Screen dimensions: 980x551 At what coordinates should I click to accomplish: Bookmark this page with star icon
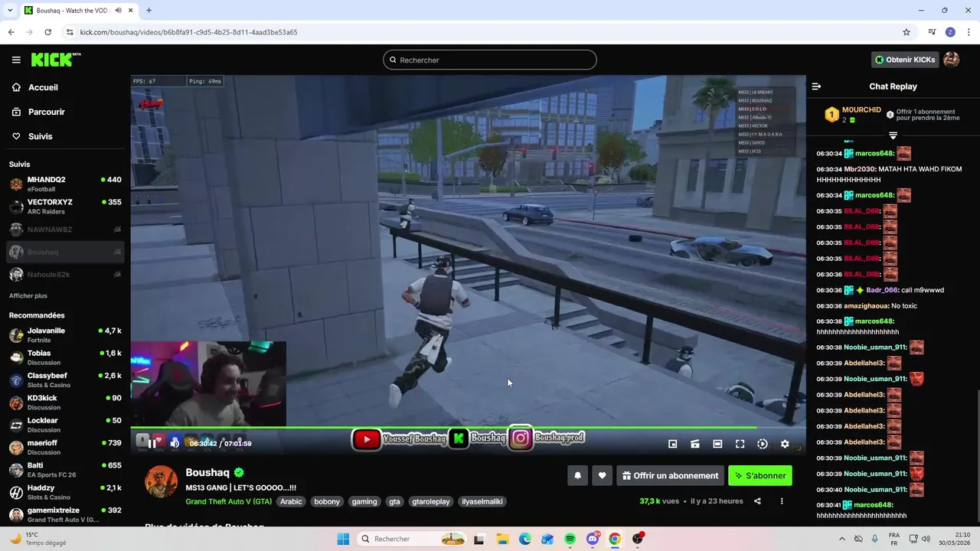tap(906, 32)
